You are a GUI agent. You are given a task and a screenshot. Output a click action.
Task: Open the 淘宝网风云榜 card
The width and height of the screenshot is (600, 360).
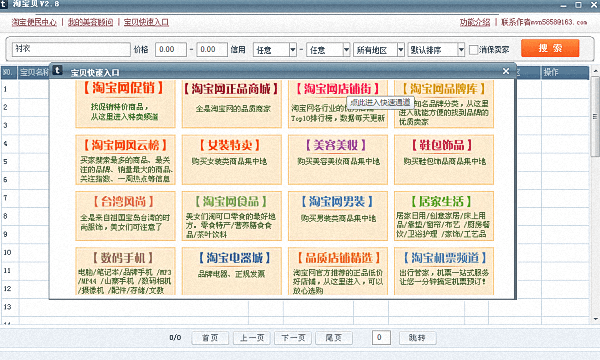tap(125, 160)
